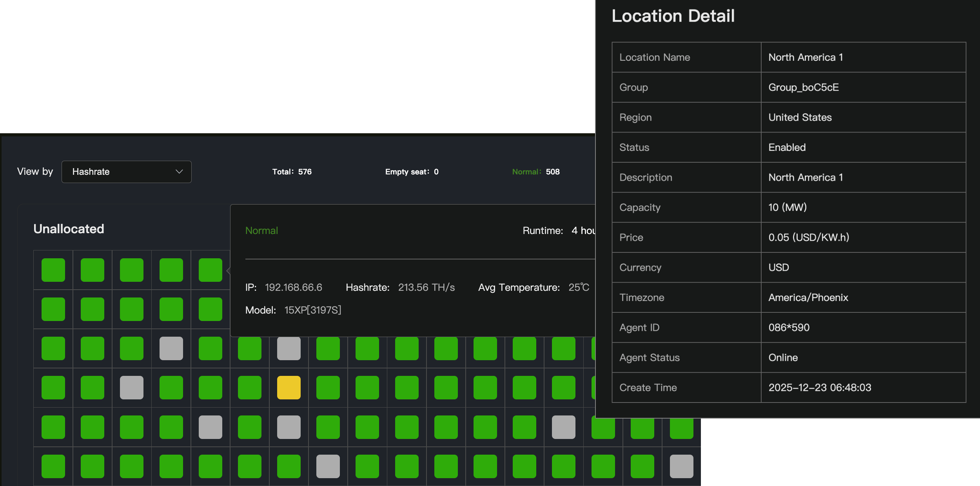Screen dimensions: 980x486
Task: Click the gray tile at grid's bottom-right corner
Action: [x=681, y=466]
